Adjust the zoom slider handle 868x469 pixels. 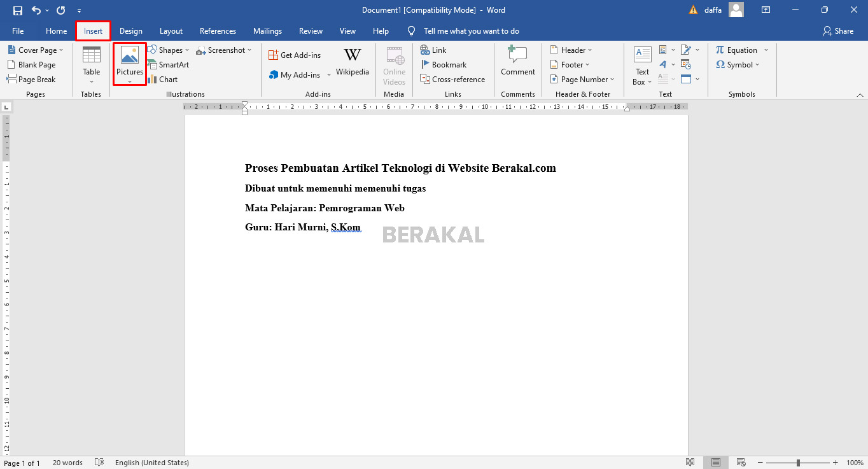pyautogui.click(x=798, y=463)
